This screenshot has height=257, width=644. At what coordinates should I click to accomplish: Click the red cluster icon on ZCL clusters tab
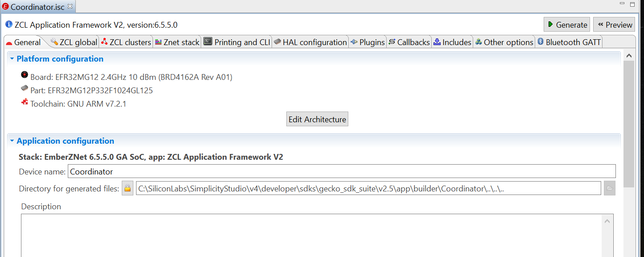coord(104,41)
